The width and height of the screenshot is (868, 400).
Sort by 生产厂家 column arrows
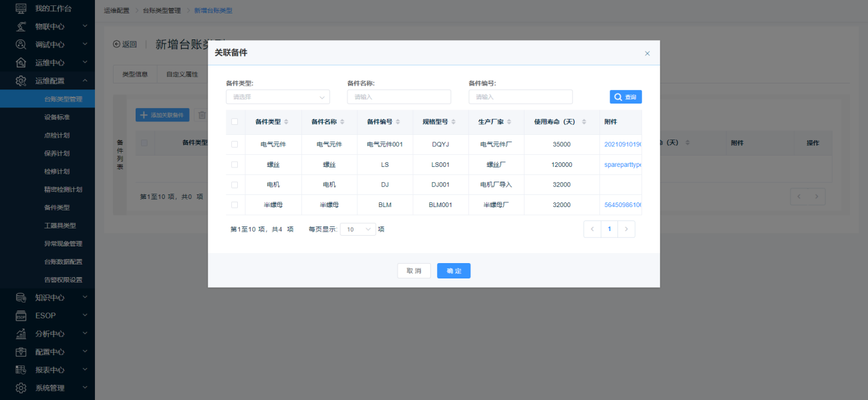[x=509, y=122]
